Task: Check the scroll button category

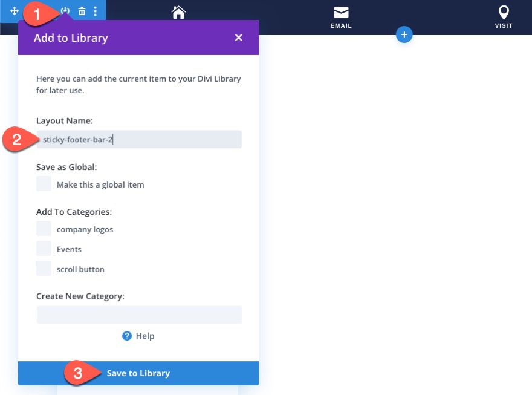Action: 43,268
